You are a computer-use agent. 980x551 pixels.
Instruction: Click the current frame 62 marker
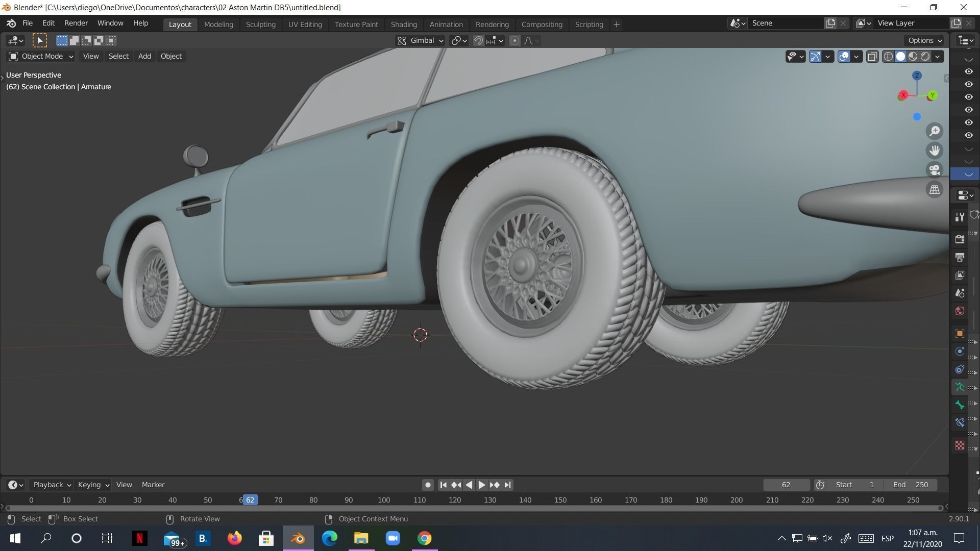pyautogui.click(x=250, y=500)
